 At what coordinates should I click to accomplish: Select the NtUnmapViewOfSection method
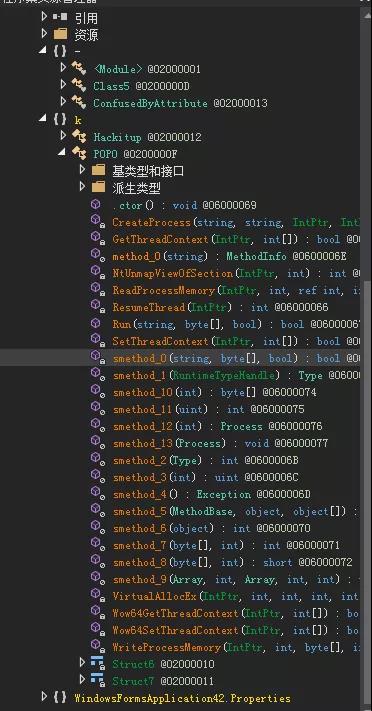coord(172,273)
